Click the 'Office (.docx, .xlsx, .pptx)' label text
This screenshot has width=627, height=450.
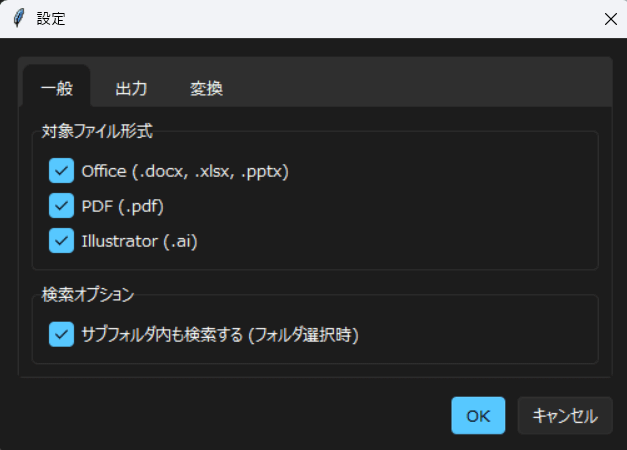185,171
